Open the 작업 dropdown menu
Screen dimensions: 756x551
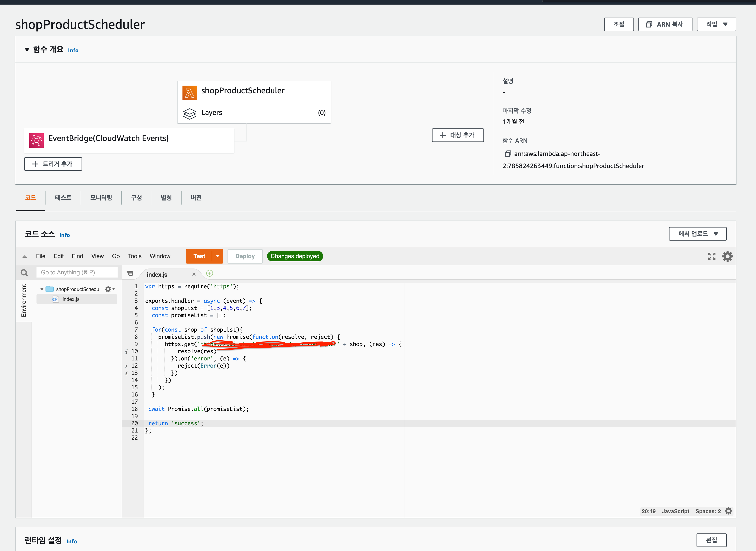716,24
